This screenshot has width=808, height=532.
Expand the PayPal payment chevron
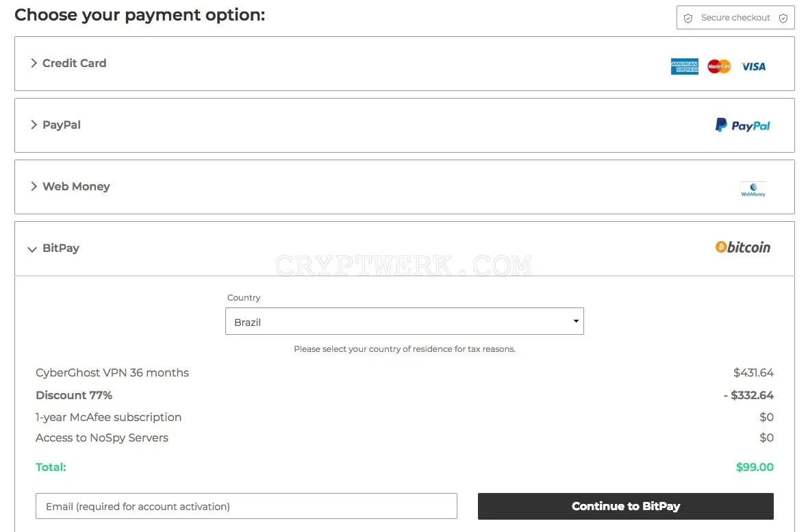[34, 125]
